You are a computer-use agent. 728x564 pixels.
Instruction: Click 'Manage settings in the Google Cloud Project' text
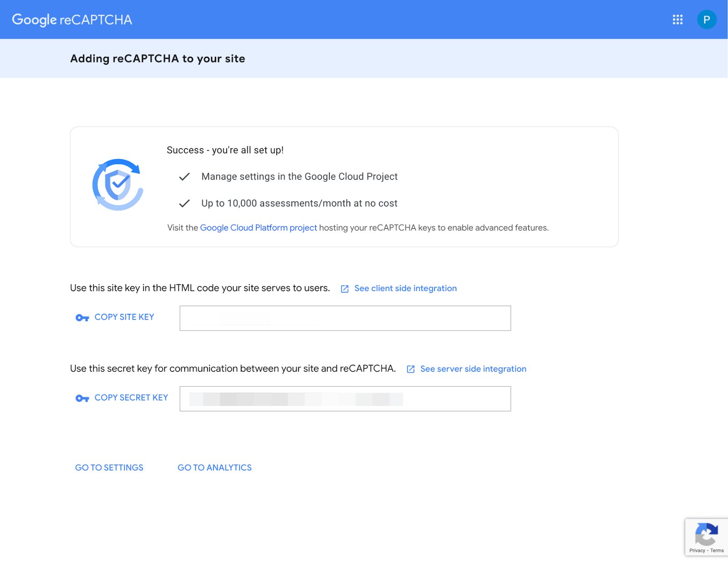(299, 176)
